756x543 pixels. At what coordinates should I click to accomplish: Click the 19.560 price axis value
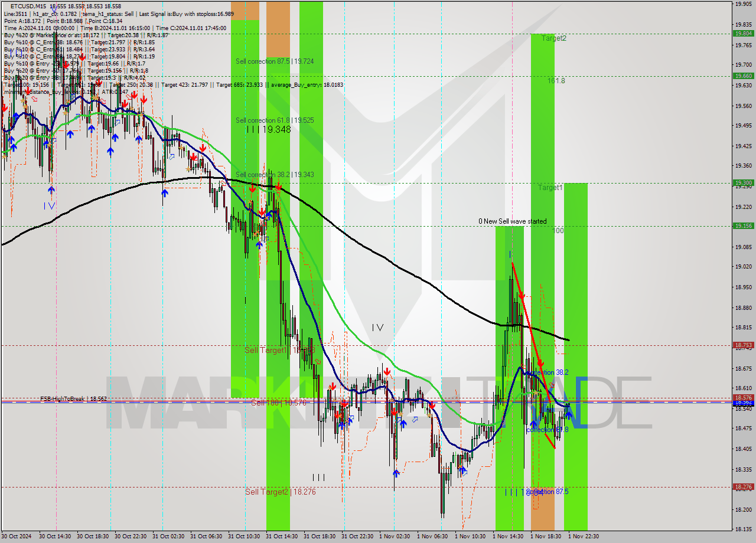pyautogui.click(x=743, y=106)
